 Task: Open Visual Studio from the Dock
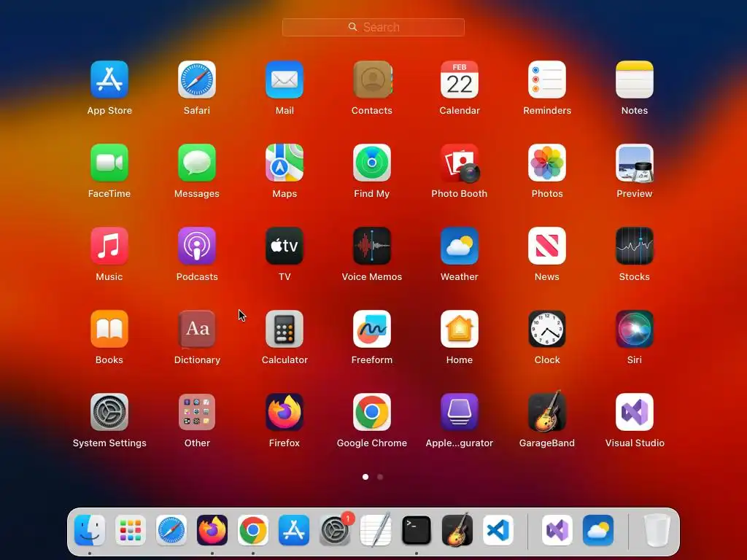(x=557, y=530)
